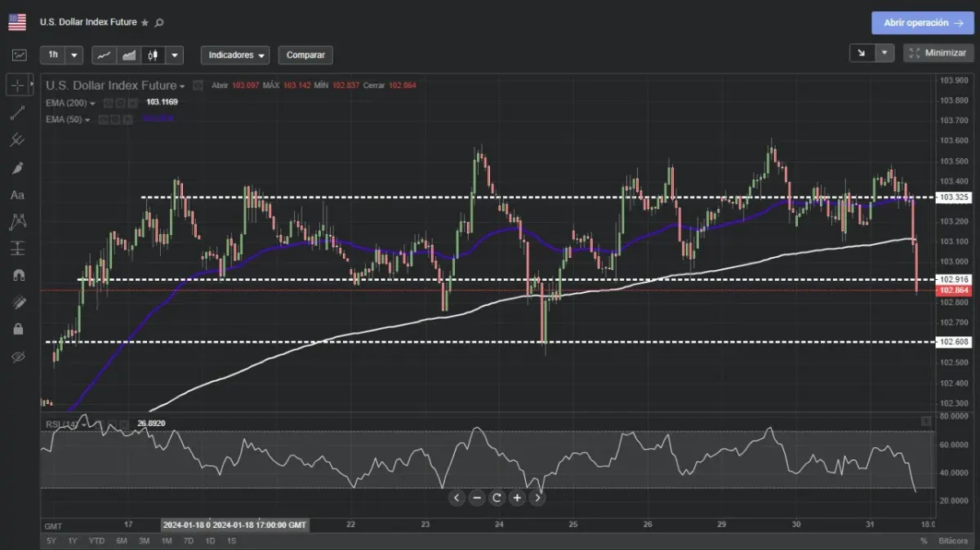
Task: Click the Minimizar button
Action: coord(938,53)
